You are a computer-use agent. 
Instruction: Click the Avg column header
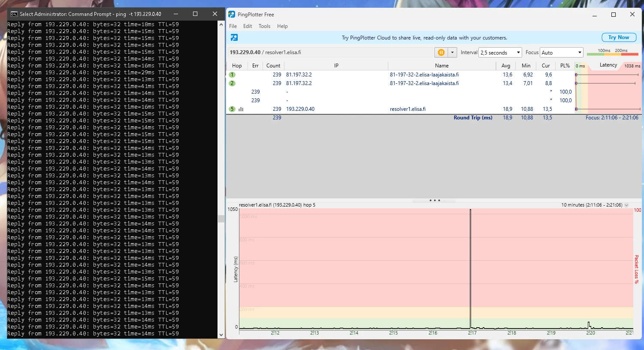[x=506, y=66]
